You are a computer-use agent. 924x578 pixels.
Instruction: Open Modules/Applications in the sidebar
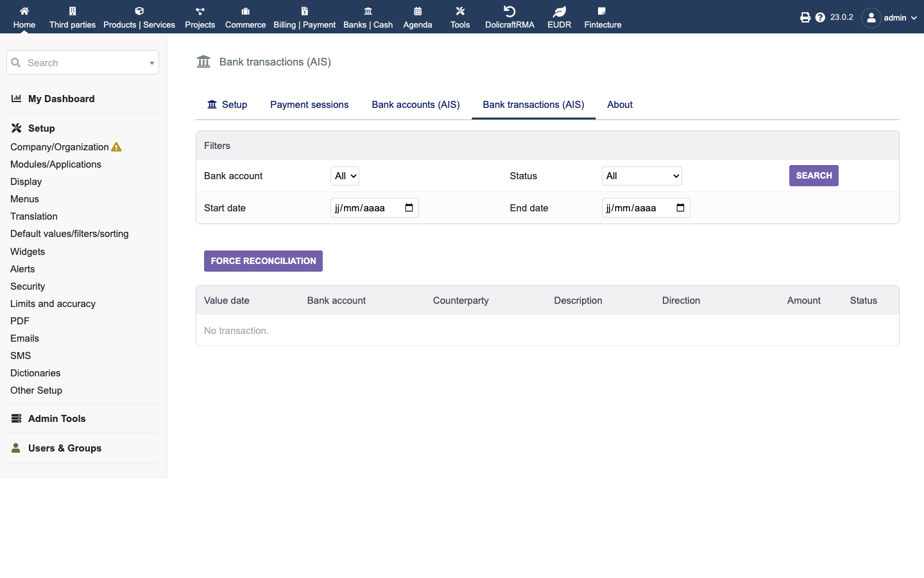(x=56, y=164)
